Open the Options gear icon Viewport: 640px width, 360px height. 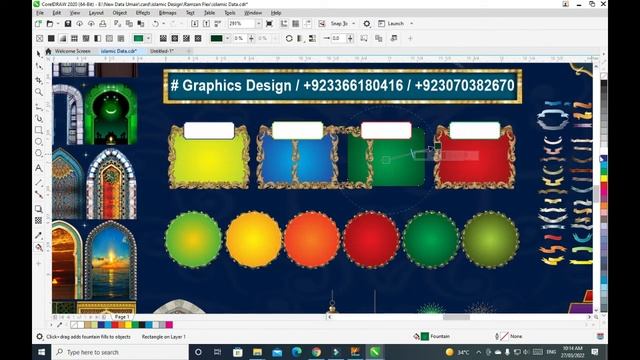pyautogui.click(x=367, y=24)
